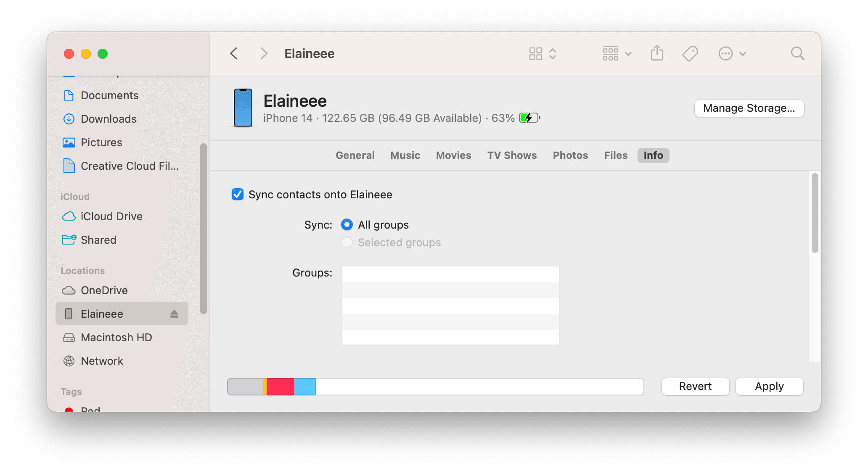Click the Tags section header
868x474 pixels.
[x=71, y=392]
